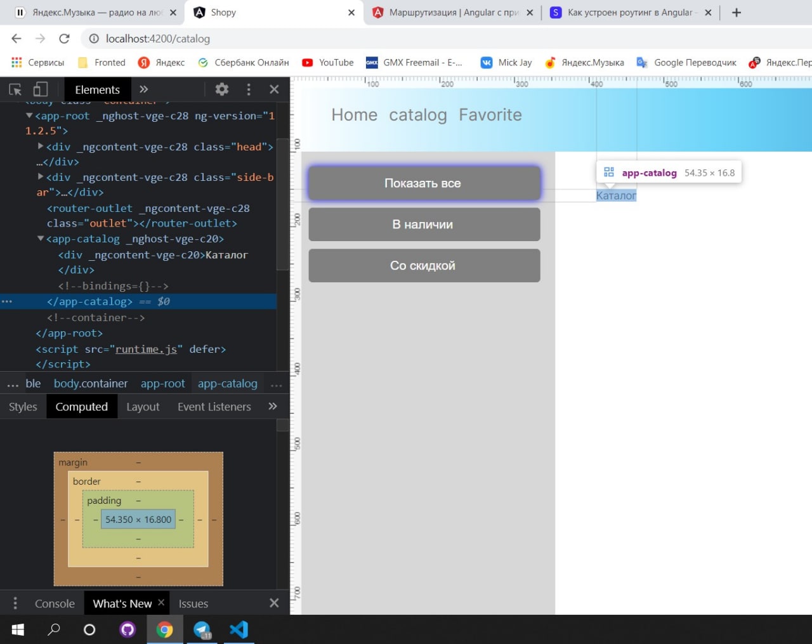The width and height of the screenshot is (812, 644).
Task: Open the DevTools settings gear
Action: pos(221,89)
